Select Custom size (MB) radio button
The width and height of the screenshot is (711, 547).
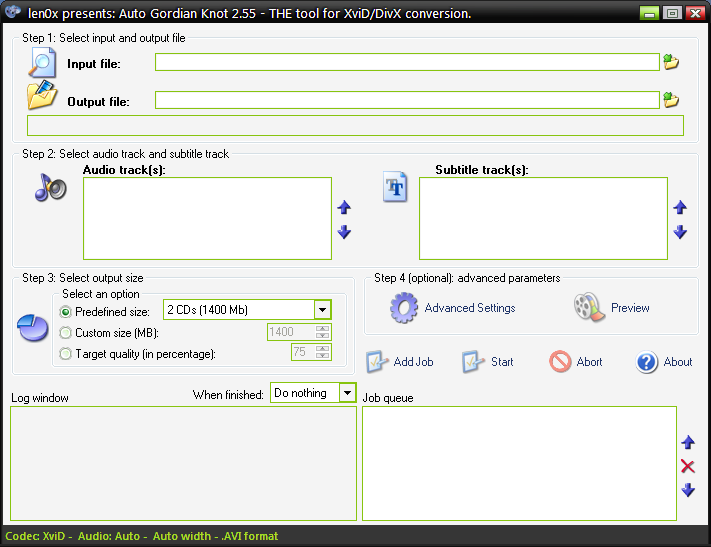65,332
